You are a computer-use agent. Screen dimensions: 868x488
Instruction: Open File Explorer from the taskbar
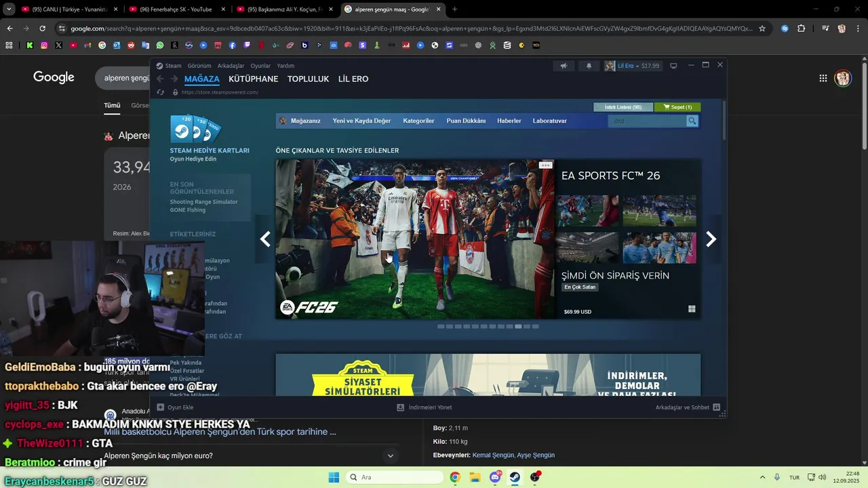475,477
